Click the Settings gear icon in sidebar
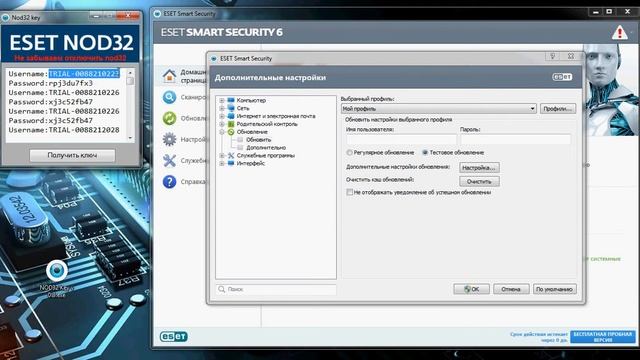 click(x=169, y=140)
